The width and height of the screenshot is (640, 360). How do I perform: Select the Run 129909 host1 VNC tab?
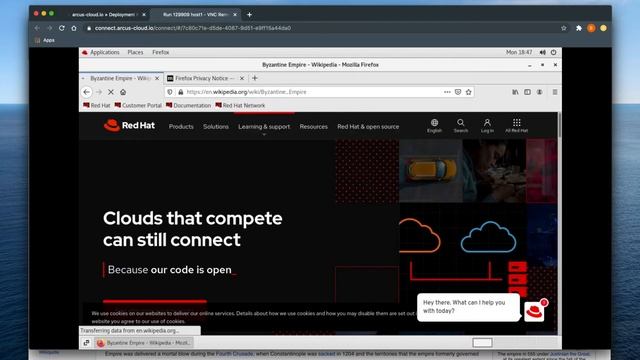tap(195, 15)
